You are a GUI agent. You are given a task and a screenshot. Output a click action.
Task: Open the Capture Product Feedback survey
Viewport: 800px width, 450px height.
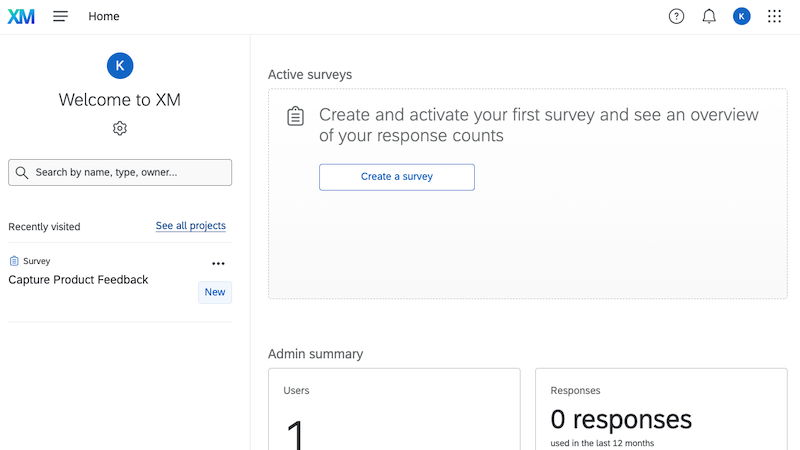coord(78,280)
